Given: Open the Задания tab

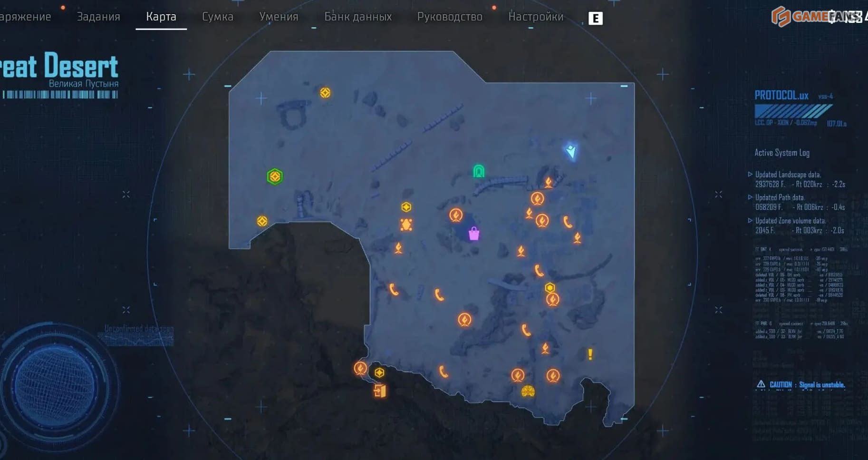Looking at the screenshot, I should click(98, 17).
